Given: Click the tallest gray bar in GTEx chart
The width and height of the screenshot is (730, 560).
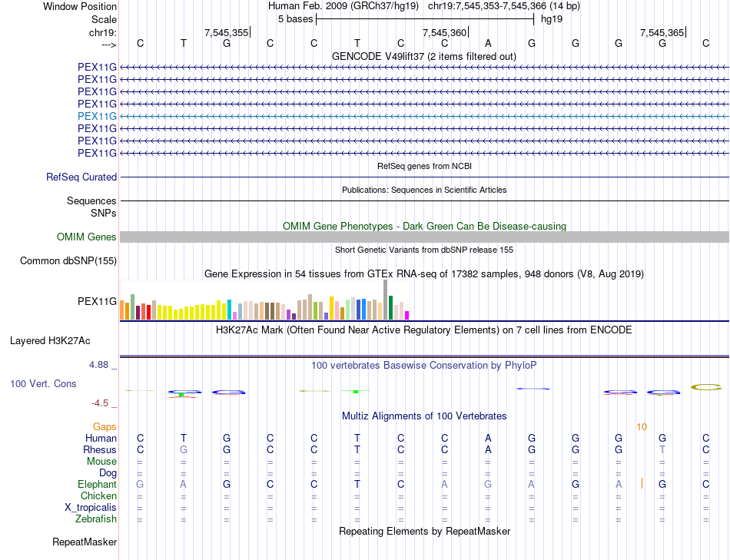Looking at the screenshot, I should click(x=385, y=300).
